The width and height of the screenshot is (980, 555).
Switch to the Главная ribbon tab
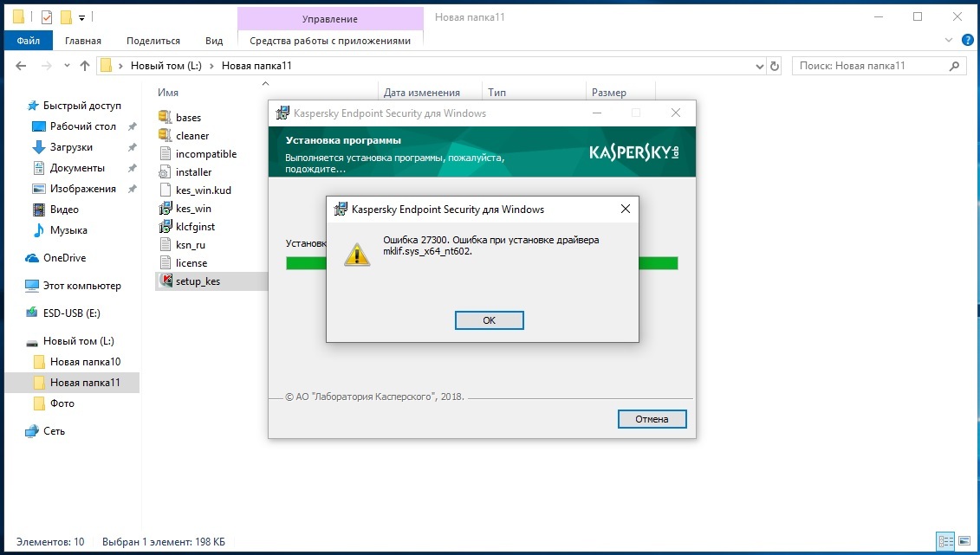click(82, 41)
